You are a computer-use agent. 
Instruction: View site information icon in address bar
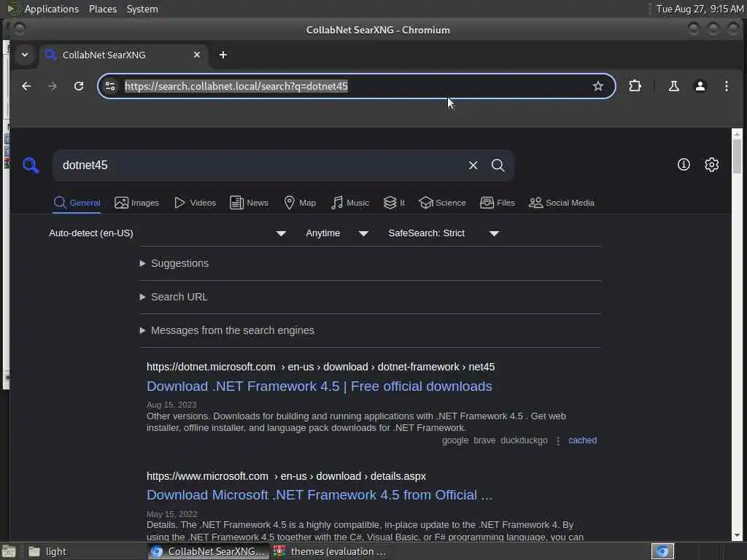click(x=110, y=86)
